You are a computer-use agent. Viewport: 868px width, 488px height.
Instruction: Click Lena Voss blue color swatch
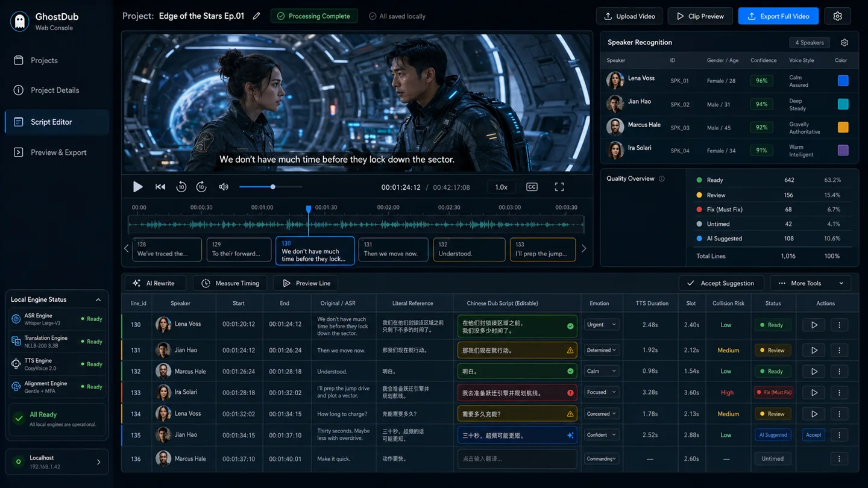click(x=843, y=81)
